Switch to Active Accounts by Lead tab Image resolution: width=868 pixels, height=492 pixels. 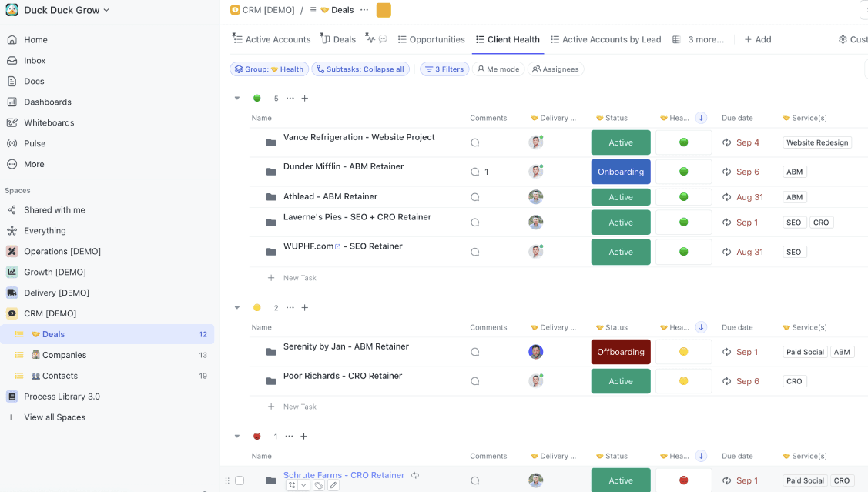(x=606, y=39)
